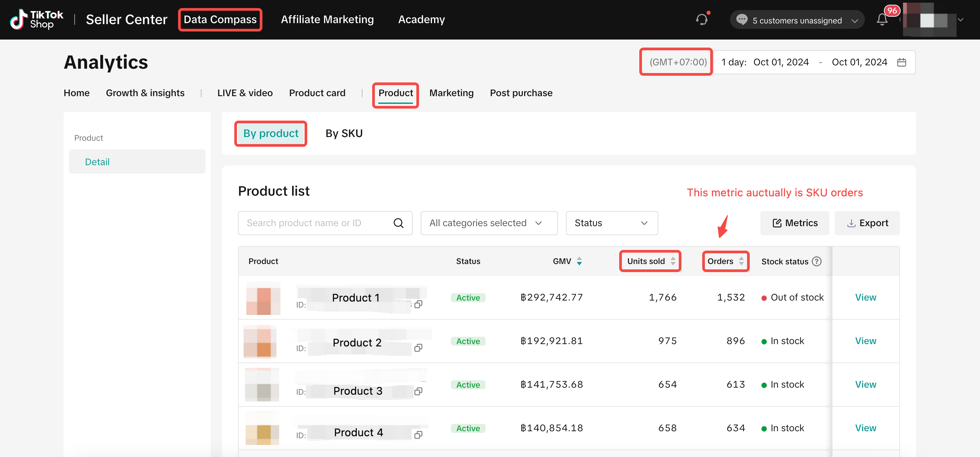Copy the Product 1 ID
Screen dimensions: 980x457
pos(418,304)
